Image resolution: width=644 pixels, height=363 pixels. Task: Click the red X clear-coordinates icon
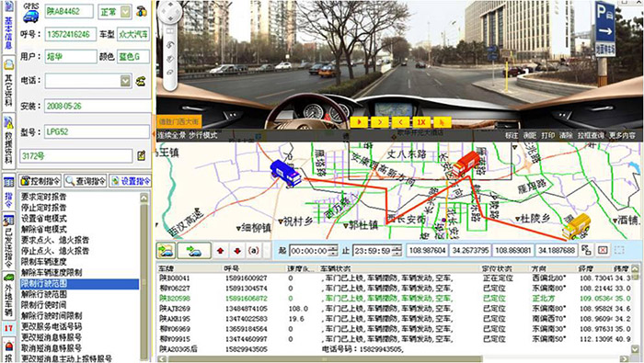pyautogui.click(x=603, y=250)
